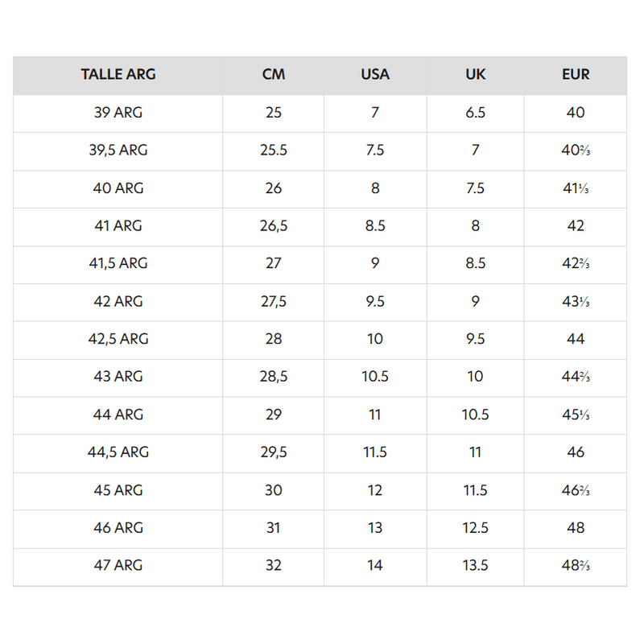Viewport: 644px width, 644px height.
Task: Select the 44,5 ARG size cell
Action: (118, 452)
